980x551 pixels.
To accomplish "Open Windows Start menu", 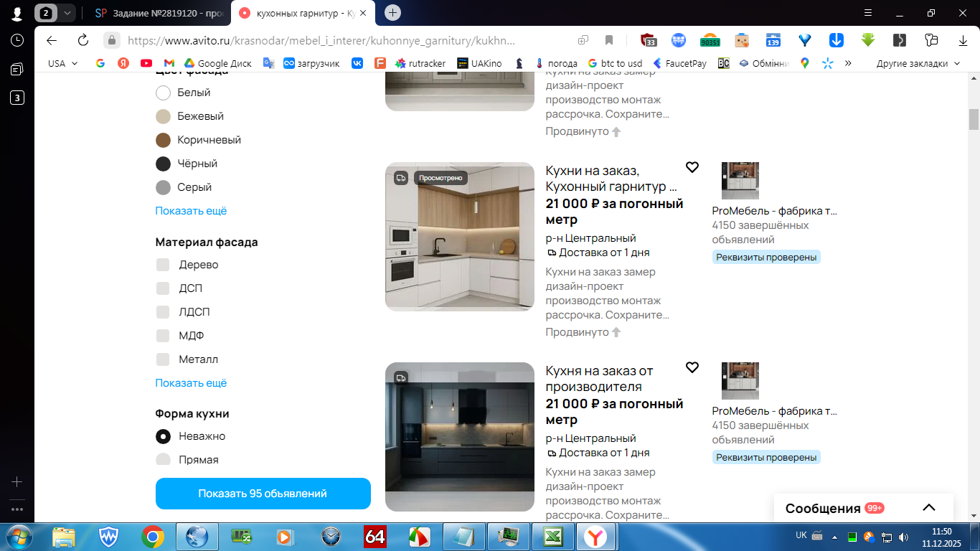I will coord(17,536).
